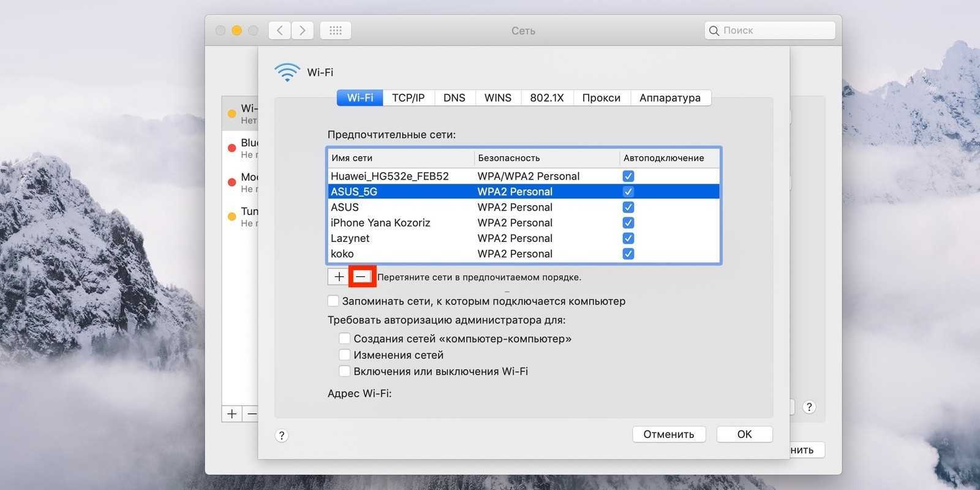The image size is (980, 490).
Task: Click the help question mark in Wi-Fi dialog
Action: pos(281,435)
